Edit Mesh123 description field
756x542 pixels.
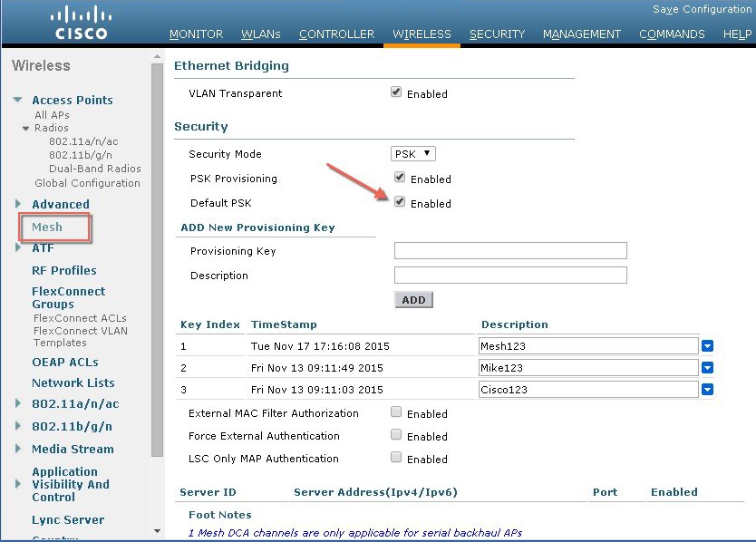pos(588,345)
